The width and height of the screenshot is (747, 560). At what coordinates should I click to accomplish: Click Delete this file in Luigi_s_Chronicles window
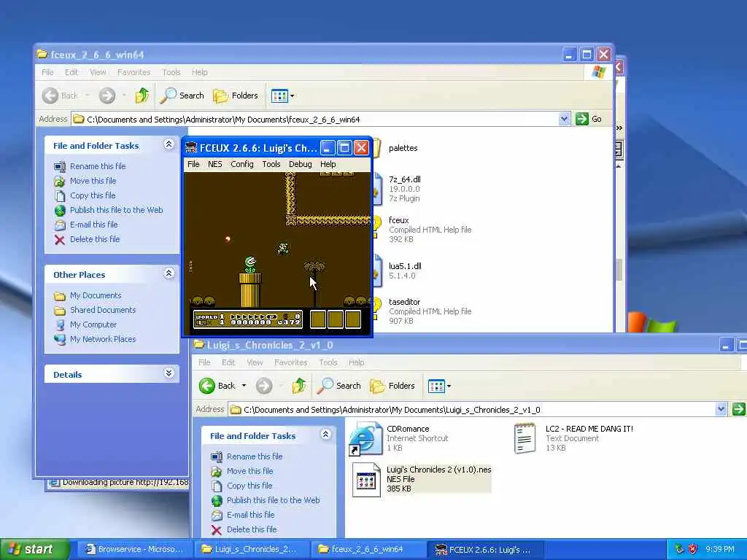tap(252, 529)
